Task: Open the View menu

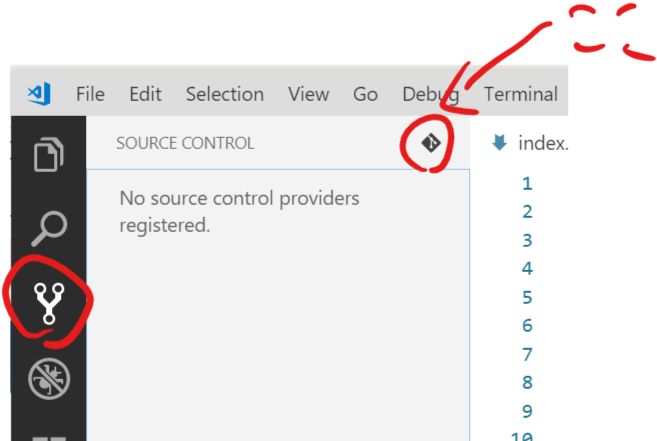Action: point(308,94)
